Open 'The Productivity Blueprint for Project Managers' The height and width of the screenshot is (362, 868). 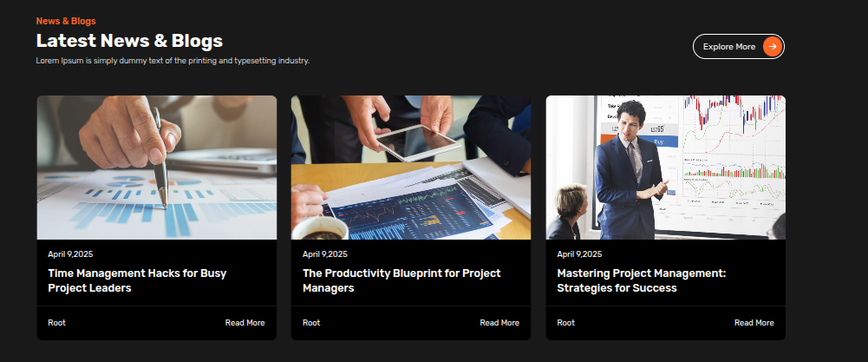[x=401, y=280]
